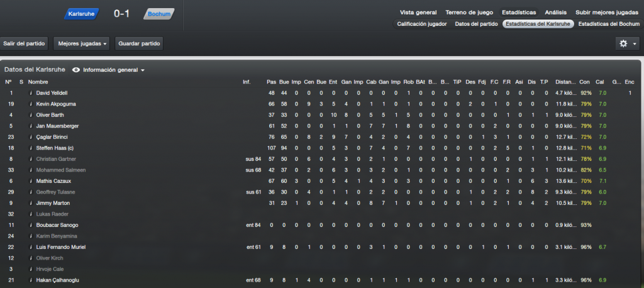Sort table by Cal rating column

click(599, 82)
